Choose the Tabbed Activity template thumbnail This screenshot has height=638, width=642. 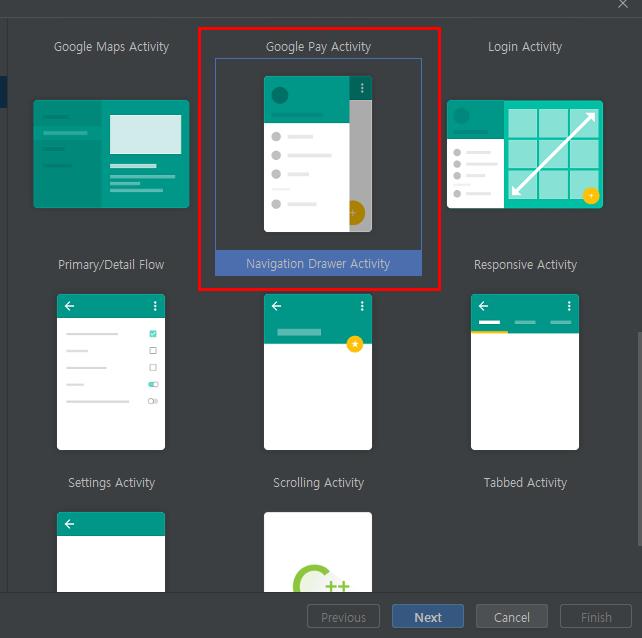(525, 372)
